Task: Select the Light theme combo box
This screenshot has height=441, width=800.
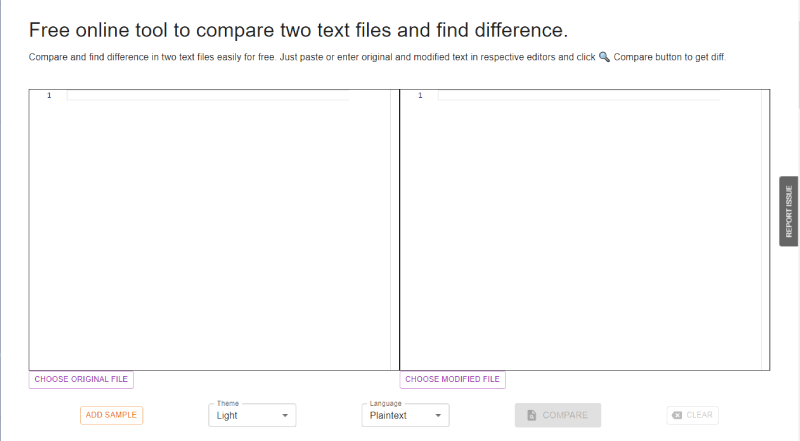Action: [252, 415]
